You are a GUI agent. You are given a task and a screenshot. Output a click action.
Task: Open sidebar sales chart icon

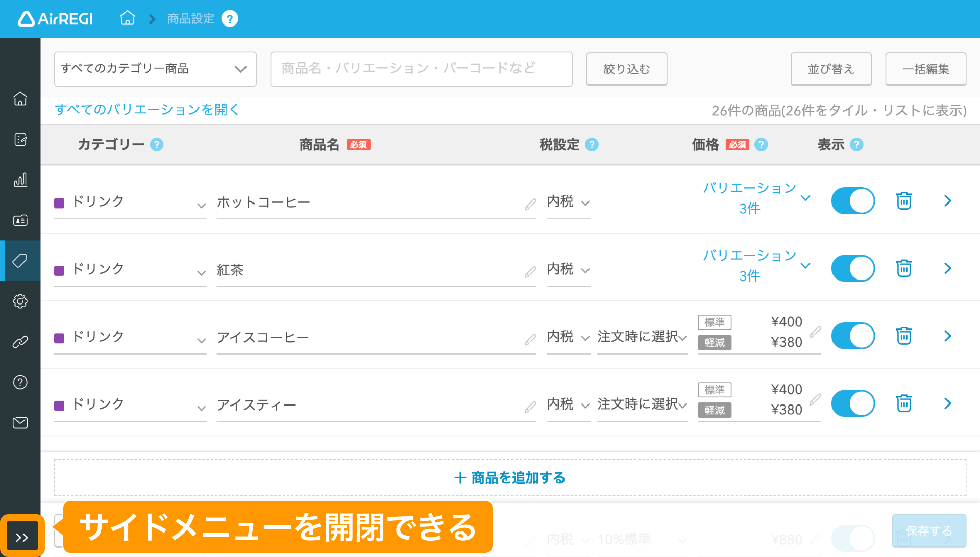20,180
